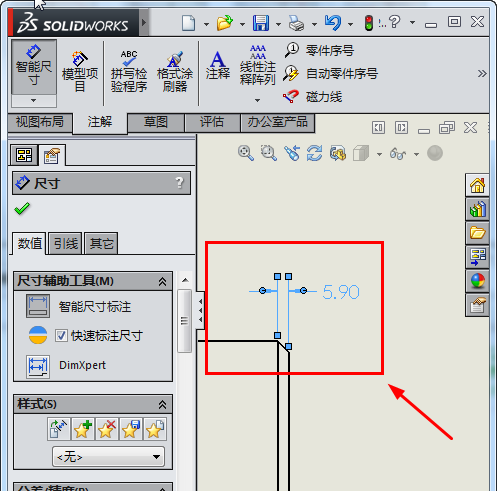This screenshot has height=491, width=497.
Task: Click the Delete style star icon
Action: click(x=107, y=429)
